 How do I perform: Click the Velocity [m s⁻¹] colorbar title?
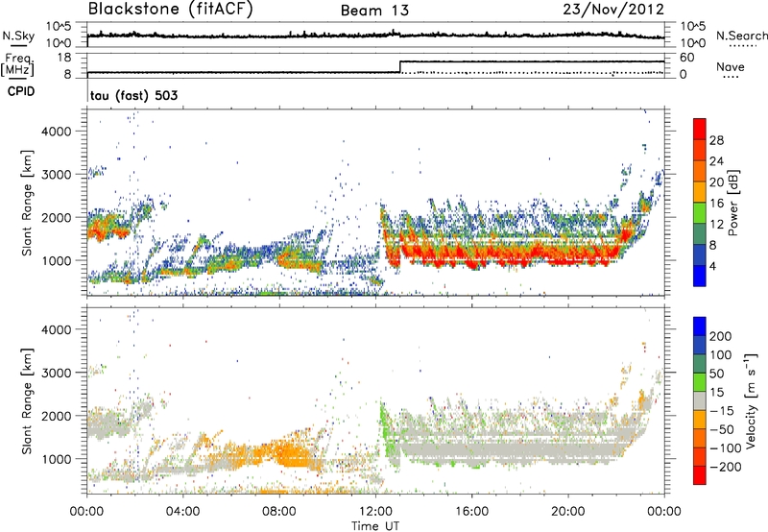click(751, 400)
